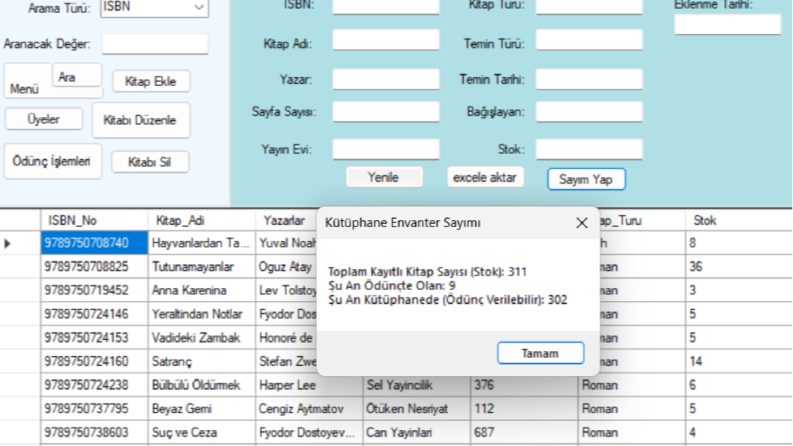Select ISBN cell 9789750708740
This screenshot has width=793, height=446.
[x=95, y=243]
